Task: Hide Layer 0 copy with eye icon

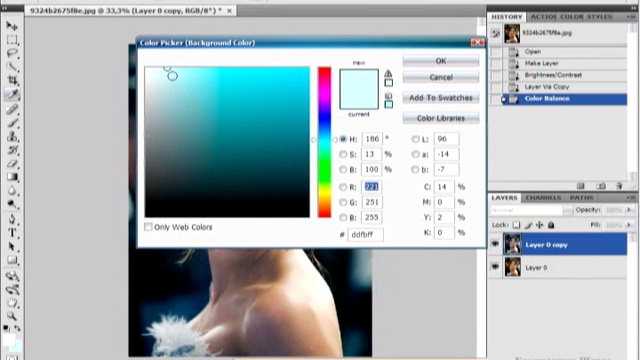Action: (x=495, y=244)
